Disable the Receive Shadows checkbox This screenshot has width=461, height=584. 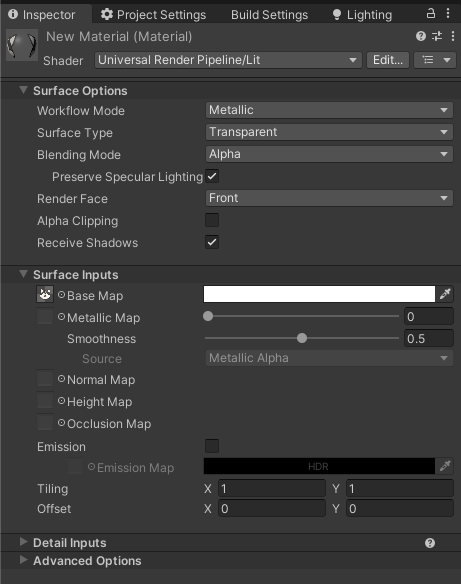[212, 242]
